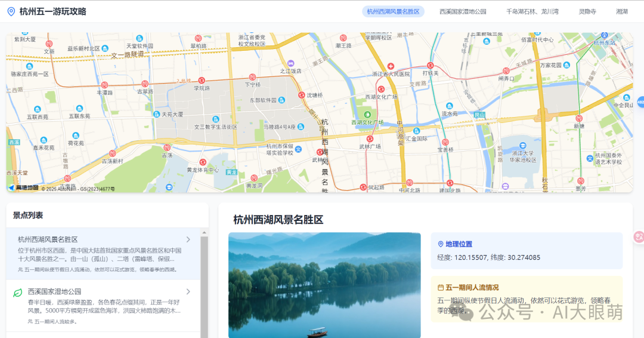Click the West Lake scenery photo
The image size is (644, 338).
324,285
